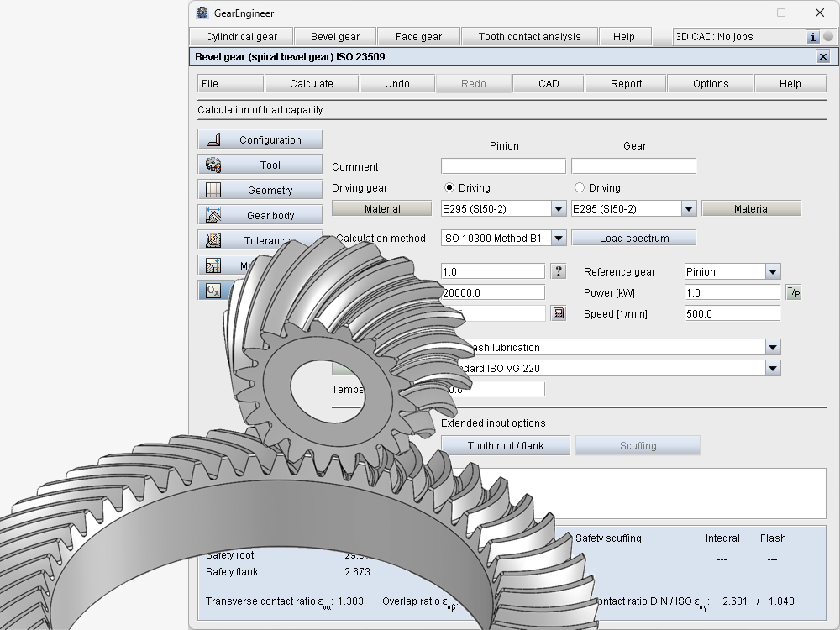Open the Pinion material E295 dropdown

(559, 208)
